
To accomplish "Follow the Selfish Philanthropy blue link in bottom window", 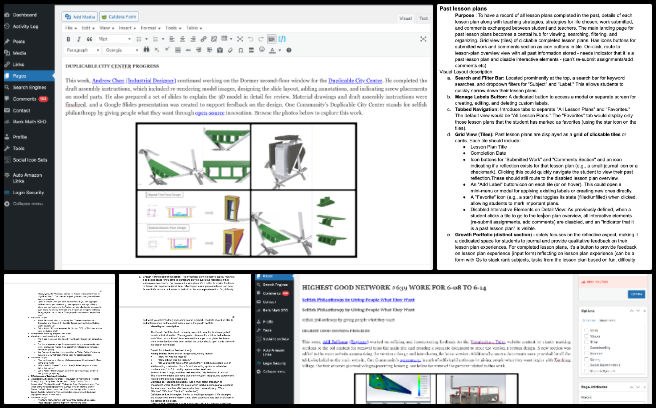I will [358, 300].
